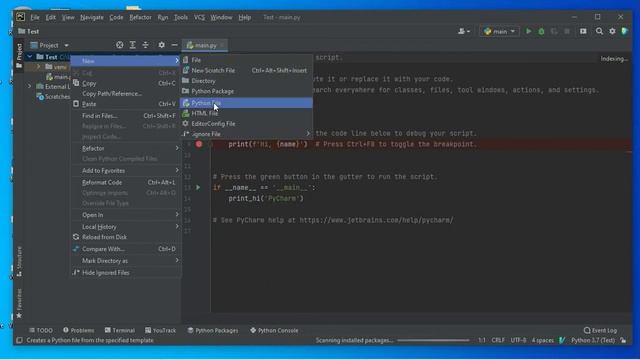Expand the Refactor submenu
The image size is (640, 360).
tap(126, 148)
